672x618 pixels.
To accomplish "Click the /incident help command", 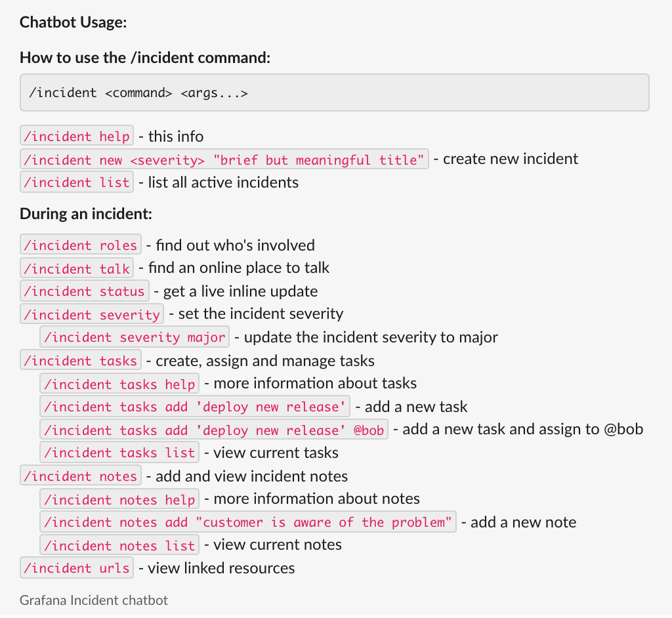I will (77, 136).
